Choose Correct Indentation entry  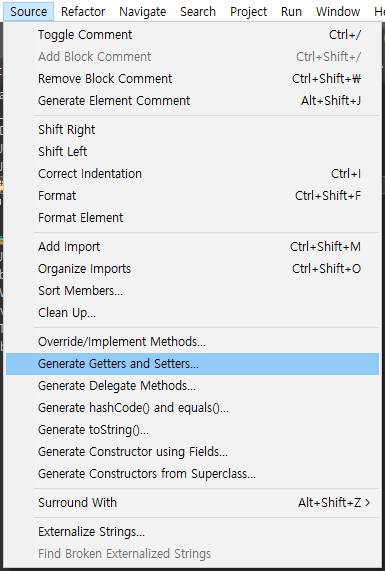point(192,174)
